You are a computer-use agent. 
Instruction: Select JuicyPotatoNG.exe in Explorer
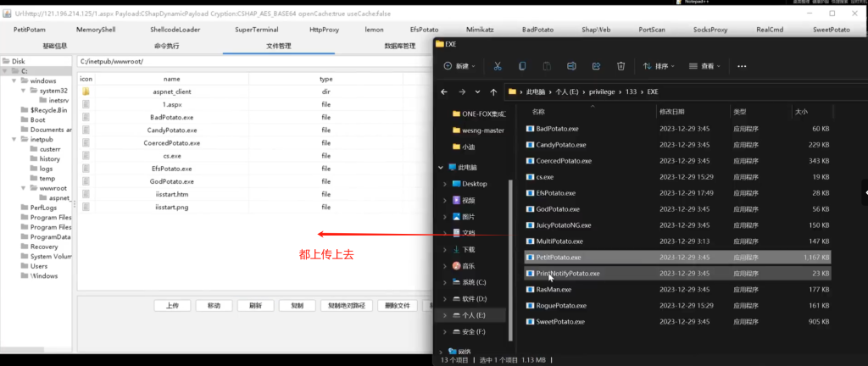click(x=677, y=225)
